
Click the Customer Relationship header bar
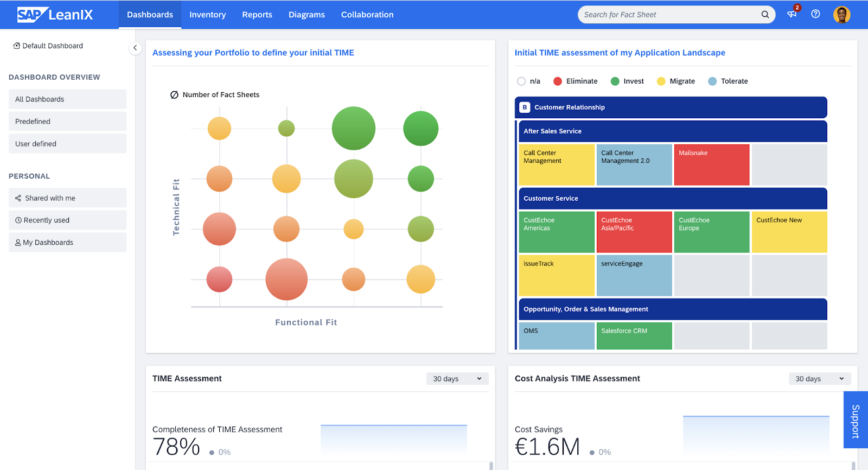pos(671,107)
